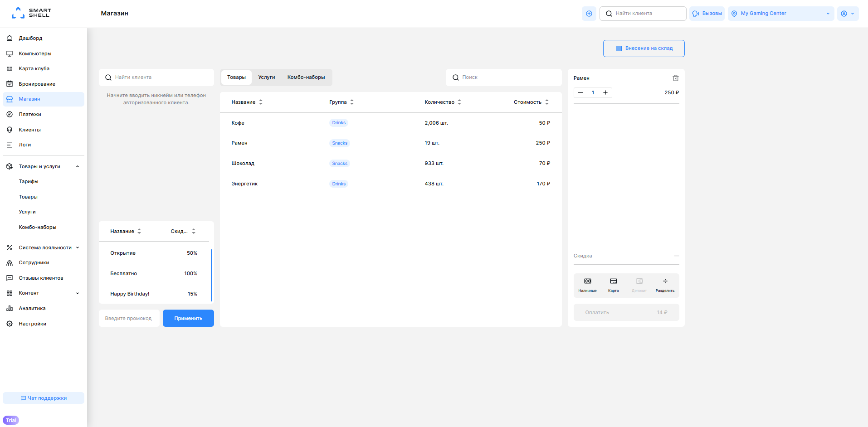
Task: Sort products by Стоимость column
Action: pos(532,102)
